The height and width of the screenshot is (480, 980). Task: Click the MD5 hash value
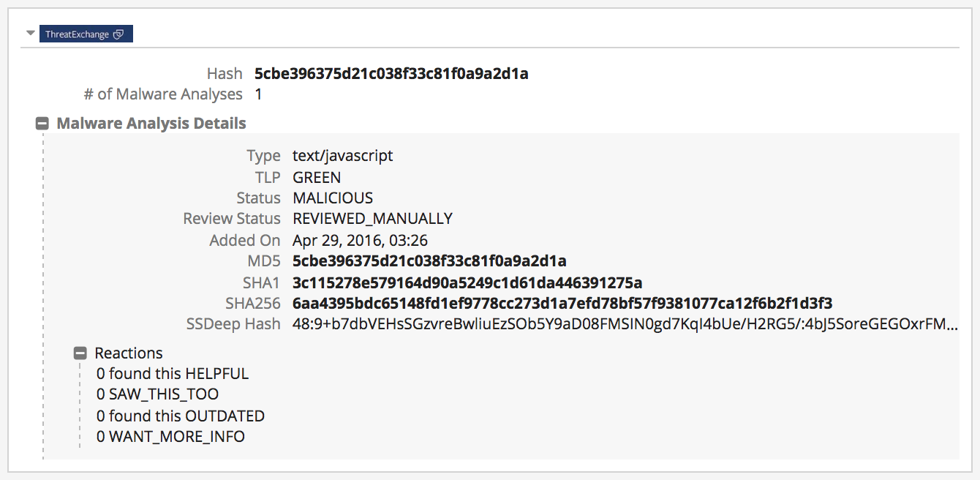point(429,261)
